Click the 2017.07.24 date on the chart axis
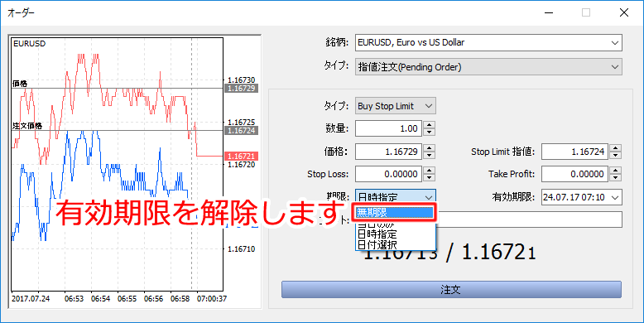 [31, 299]
